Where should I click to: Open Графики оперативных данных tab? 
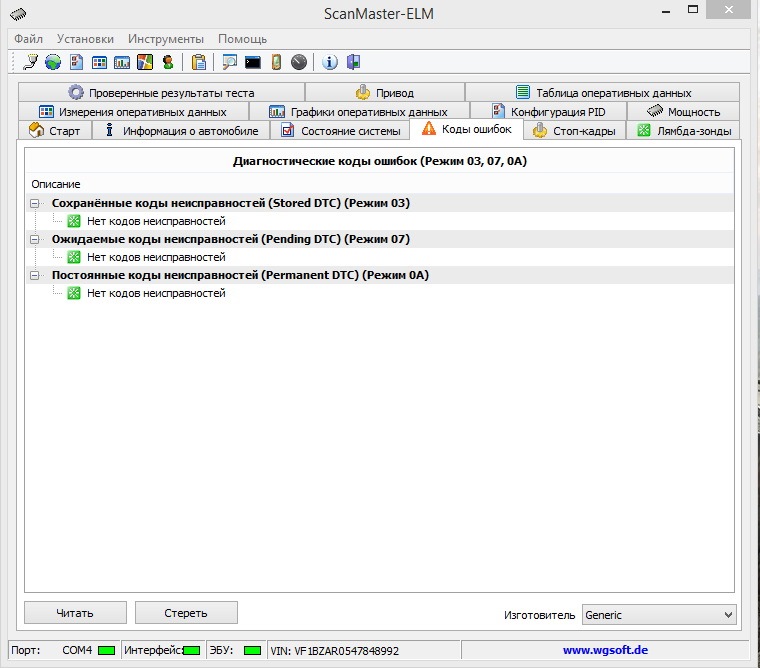[x=359, y=111]
